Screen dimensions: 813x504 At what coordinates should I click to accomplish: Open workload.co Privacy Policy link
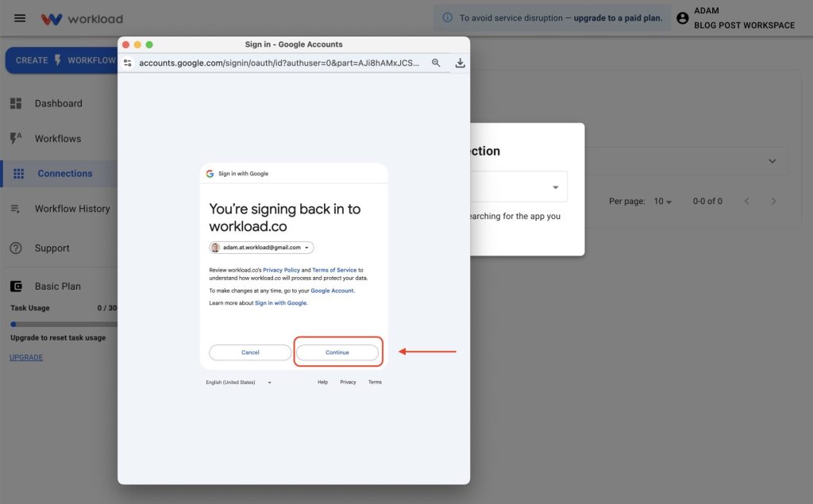point(281,270)
